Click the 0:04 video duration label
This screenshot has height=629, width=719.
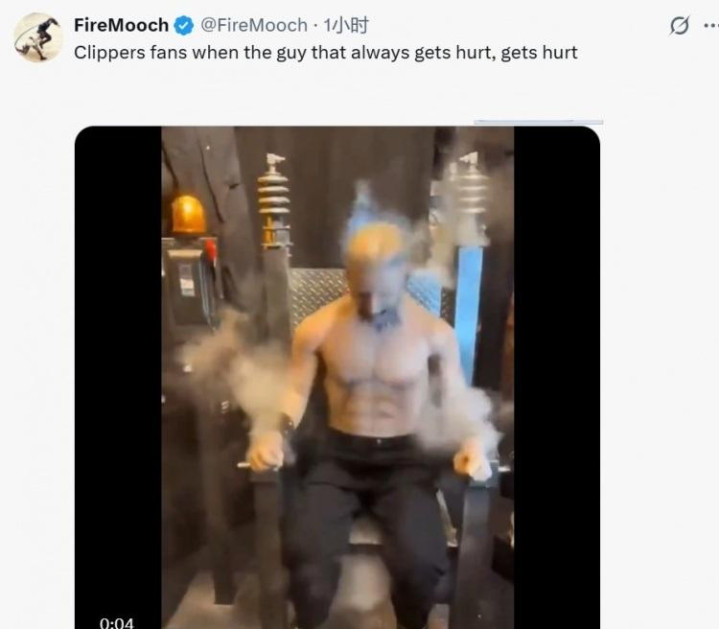click(116, 623)
